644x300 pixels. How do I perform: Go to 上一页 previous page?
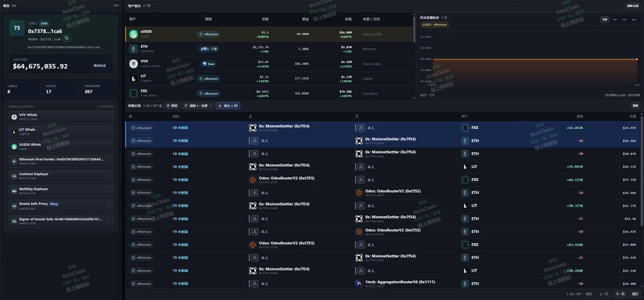[x=603, y=294]
